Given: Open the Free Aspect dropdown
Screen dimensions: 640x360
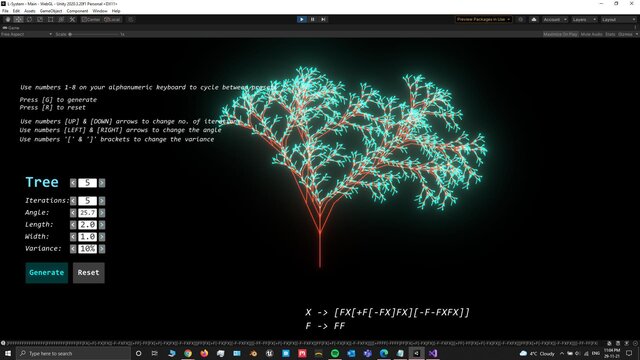Looking at the screenshot, I should (27, 34).
